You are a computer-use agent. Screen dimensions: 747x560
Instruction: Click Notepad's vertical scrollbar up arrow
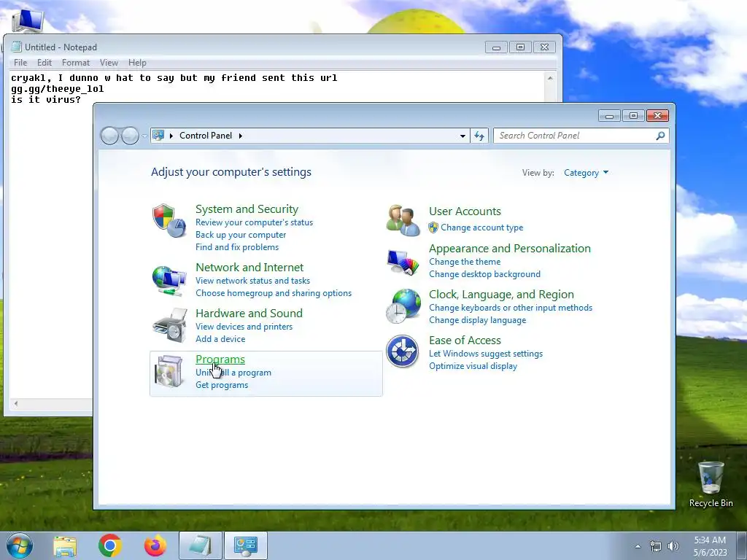550,77
